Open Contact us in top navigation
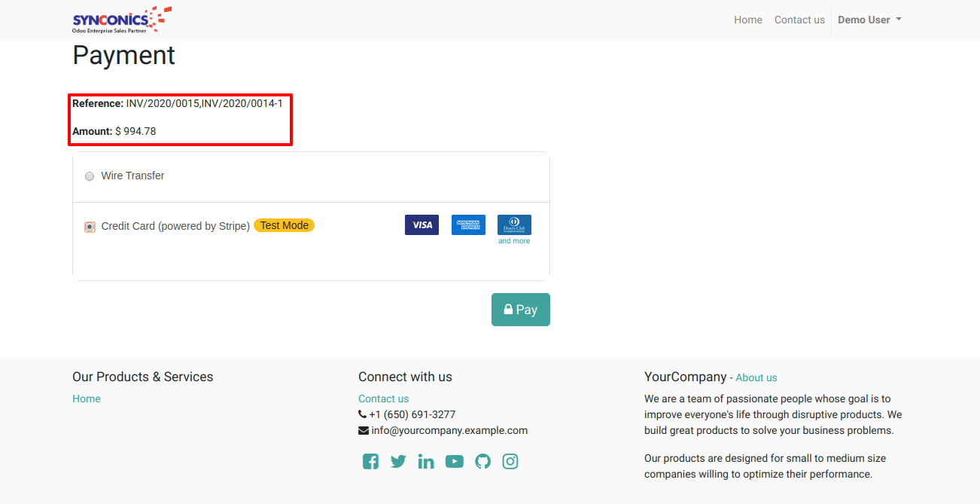The width and height of the screenshot is (980, 504). point(799,20)
